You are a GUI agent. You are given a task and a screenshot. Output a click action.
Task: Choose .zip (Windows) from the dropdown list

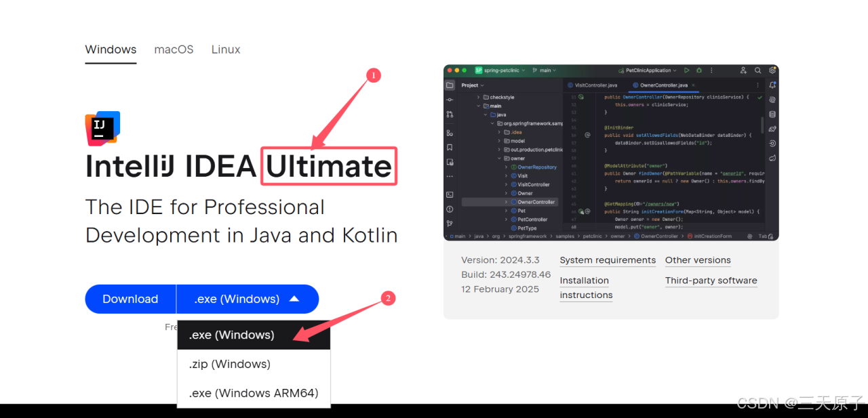(x=254, y=364)
